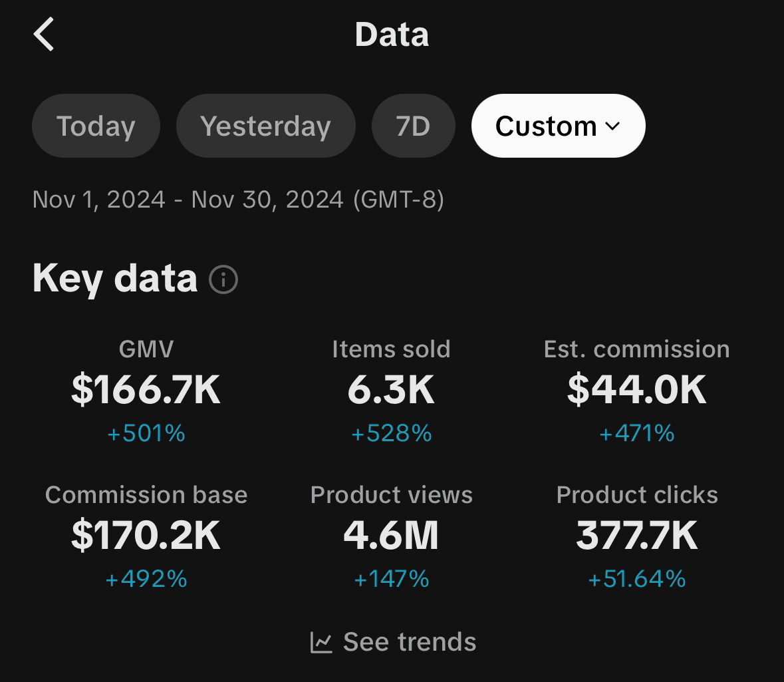This screenshot has height=682, width=784.
Task: Tap the +51.64% product clicks change
Action: [636, 579]
